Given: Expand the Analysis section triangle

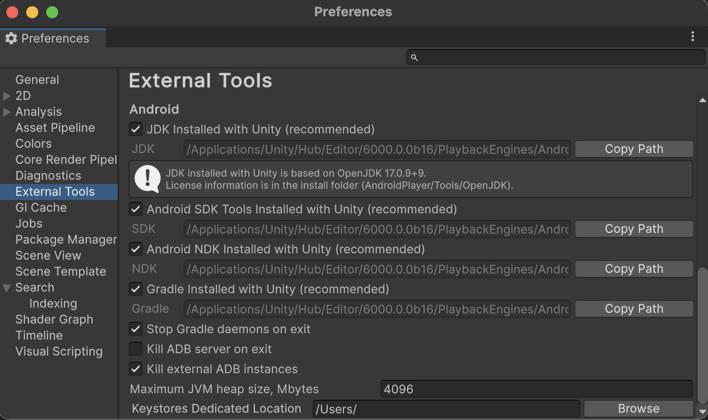Looking at the screenshot, I should point(7,112).
